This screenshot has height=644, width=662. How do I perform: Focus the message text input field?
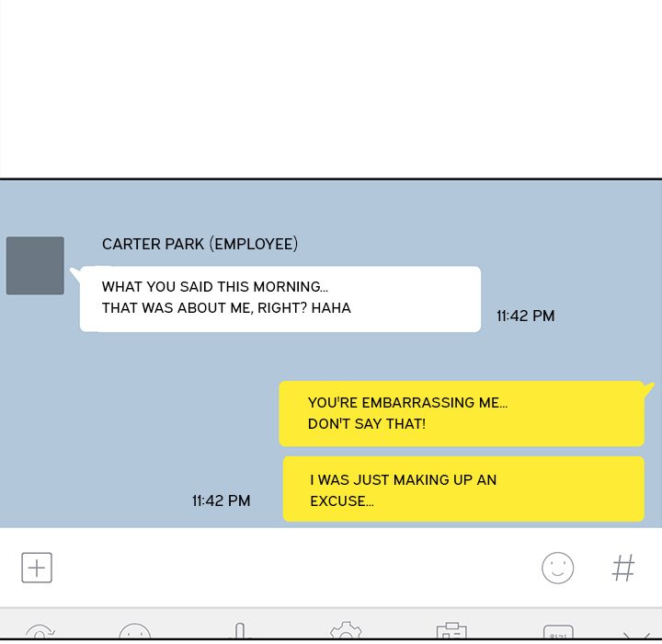294,568
